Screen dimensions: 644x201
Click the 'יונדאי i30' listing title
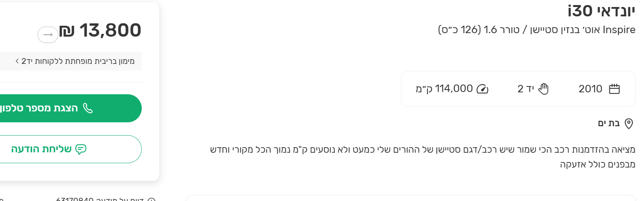[x=601, y=11]
